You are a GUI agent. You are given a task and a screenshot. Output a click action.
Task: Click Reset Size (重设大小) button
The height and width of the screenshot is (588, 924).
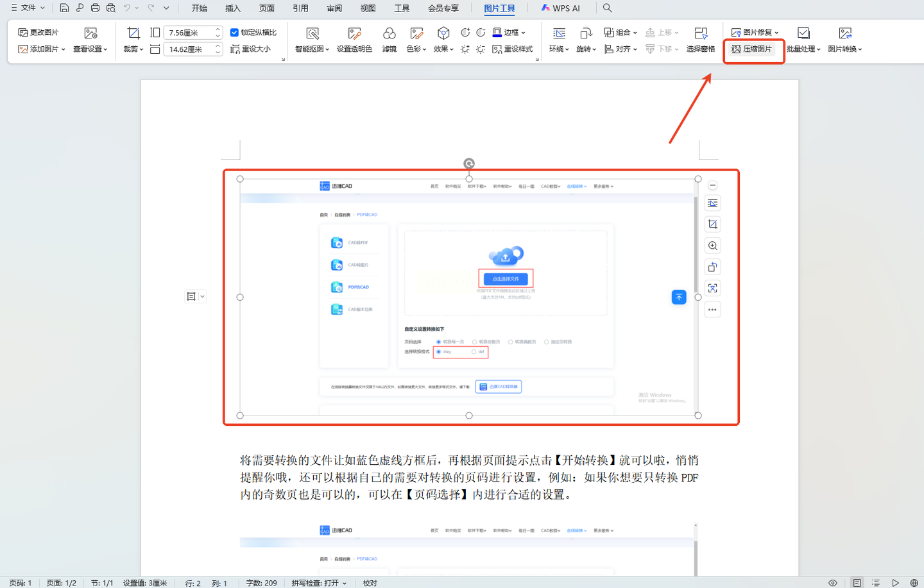251,49
